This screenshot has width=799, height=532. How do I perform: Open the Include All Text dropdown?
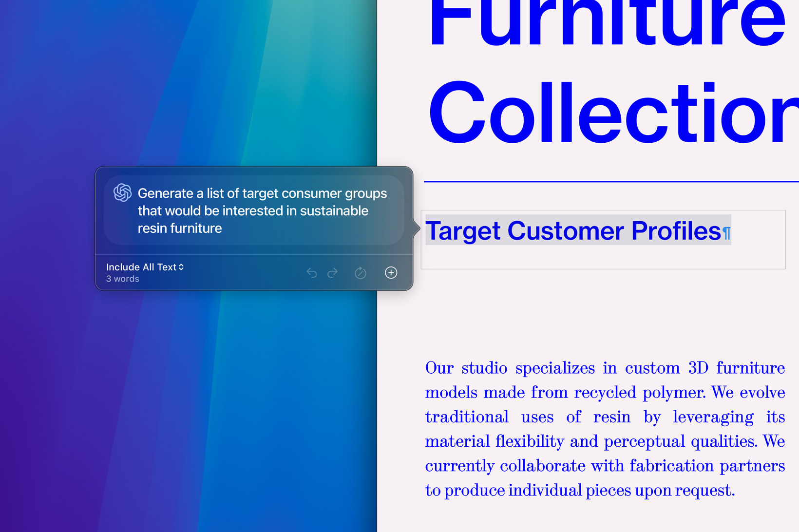pyautogui.click(x=145, y=267)
